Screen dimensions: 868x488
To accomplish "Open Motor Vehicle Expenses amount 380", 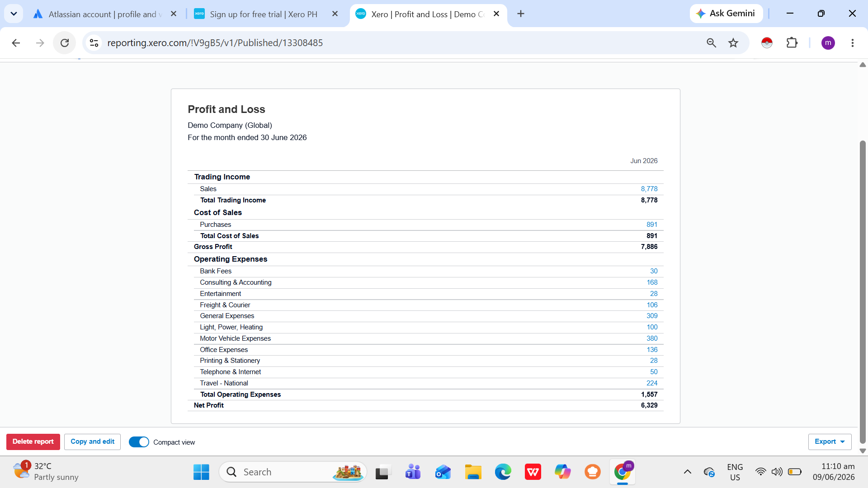I will pos(652,338).
